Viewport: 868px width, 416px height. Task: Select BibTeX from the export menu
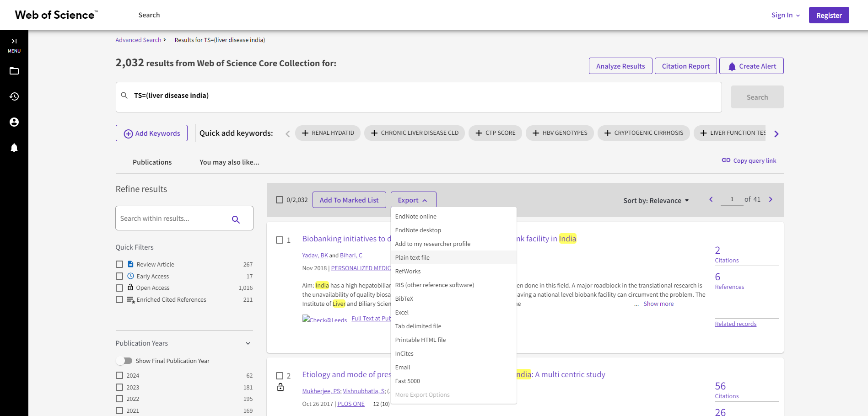tap(404, 299)
